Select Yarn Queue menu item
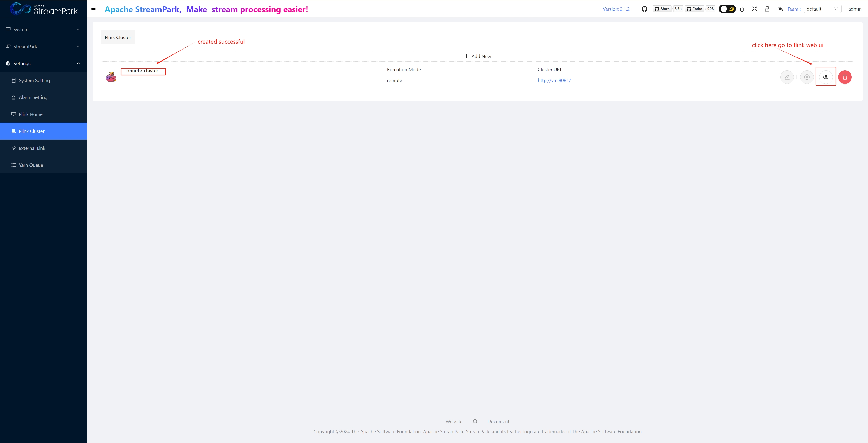868x443 pixels. coord(31,165)
